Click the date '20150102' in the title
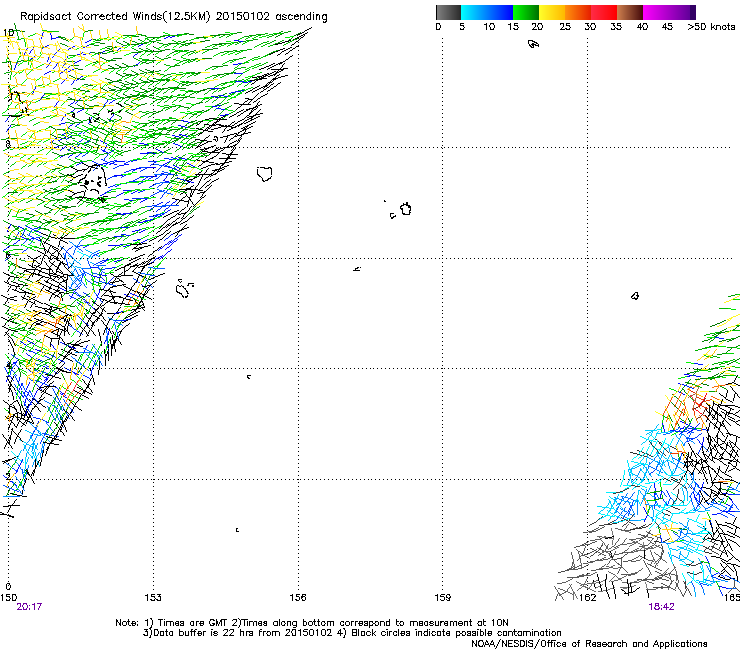Screen dimensions: 740x650 click(x=243, y=16)
